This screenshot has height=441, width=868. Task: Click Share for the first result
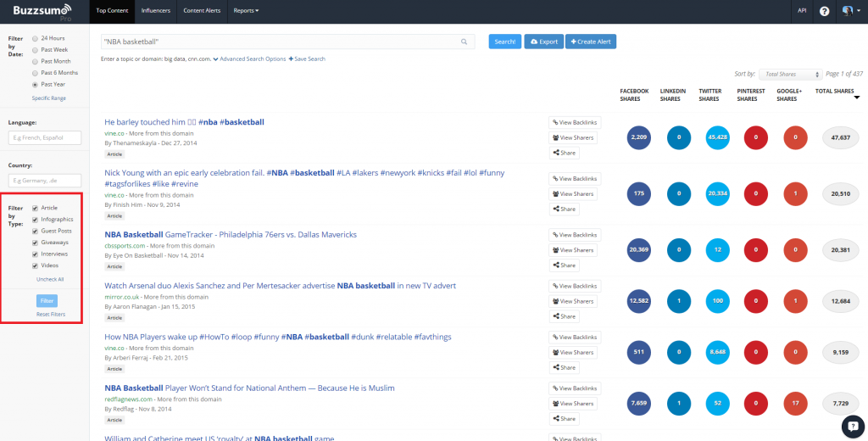click(x=565, y=153)
